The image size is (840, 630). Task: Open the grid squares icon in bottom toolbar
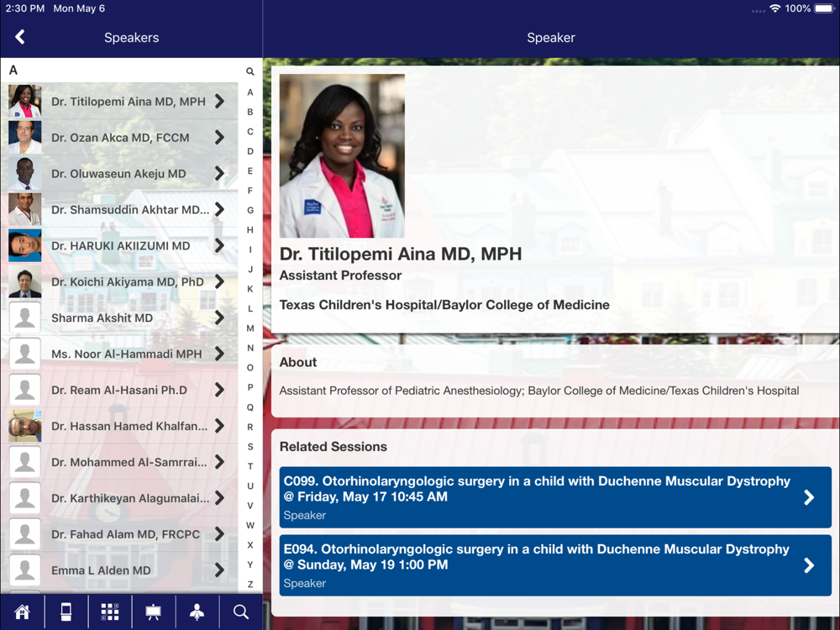tap(109, 612)
